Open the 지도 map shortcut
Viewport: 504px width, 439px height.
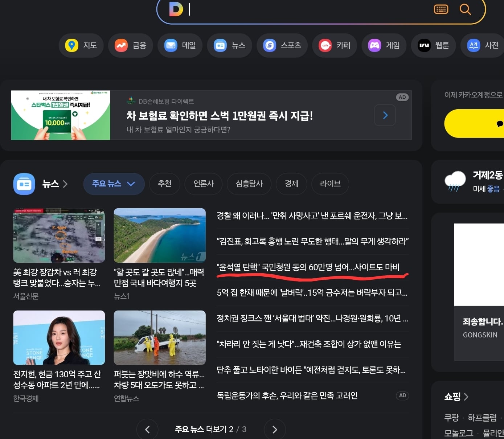tap(81, 45)
